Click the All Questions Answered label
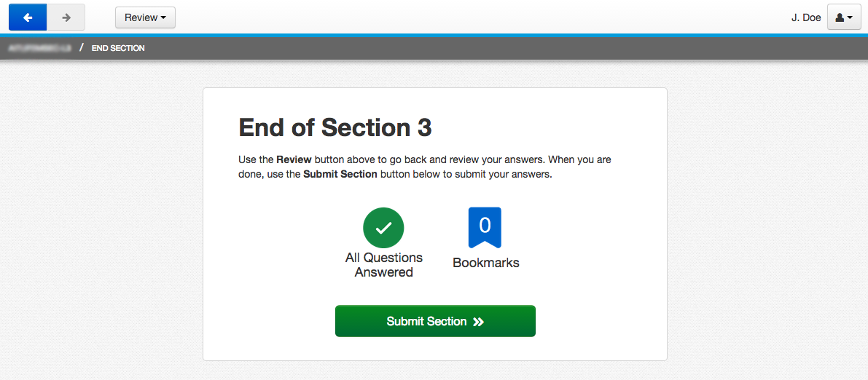This screenshot has height=380, width=868. 384,265
